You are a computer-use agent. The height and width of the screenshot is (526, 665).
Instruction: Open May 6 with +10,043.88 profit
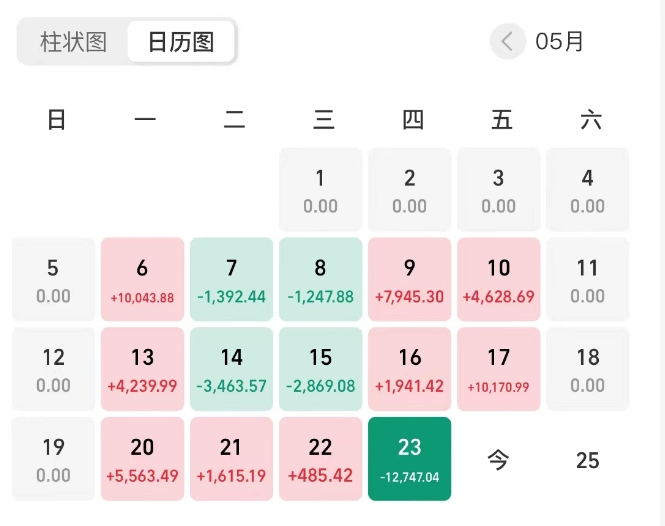pyautogui.click(x=142, y=279)
